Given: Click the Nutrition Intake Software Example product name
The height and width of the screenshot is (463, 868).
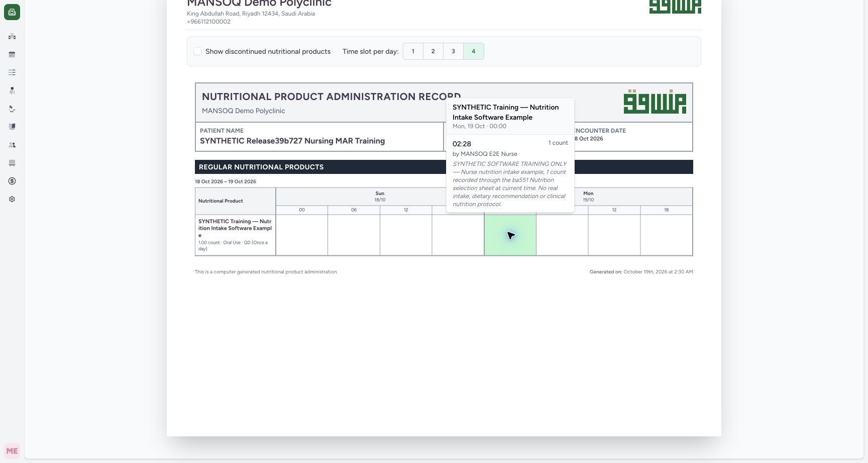Looking at the screenshot, I should 235,228.
